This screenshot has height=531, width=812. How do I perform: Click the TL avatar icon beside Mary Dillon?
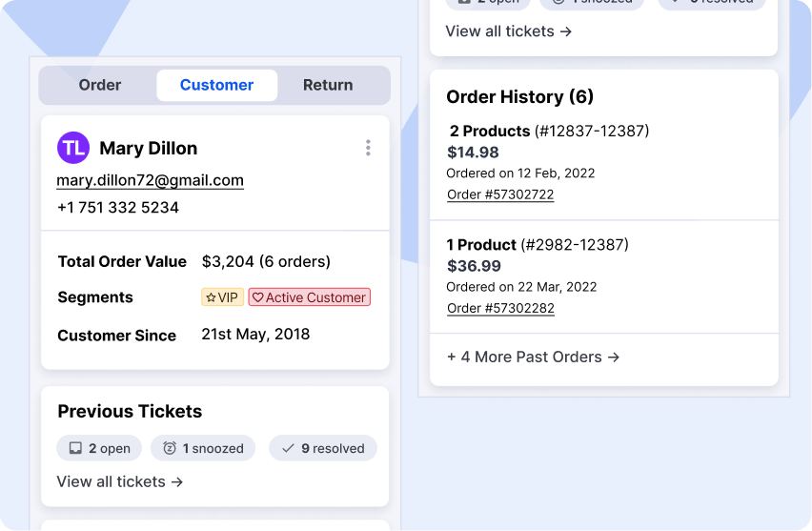coord(73,148)
